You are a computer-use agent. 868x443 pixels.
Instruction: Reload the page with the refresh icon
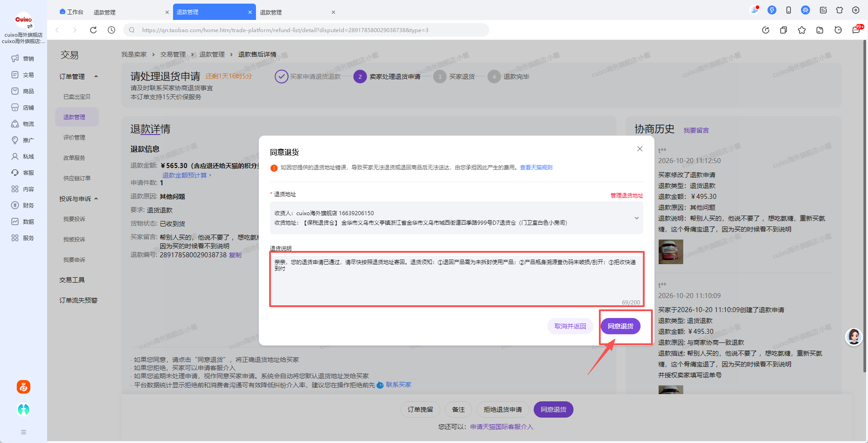(x=93, y=30)
